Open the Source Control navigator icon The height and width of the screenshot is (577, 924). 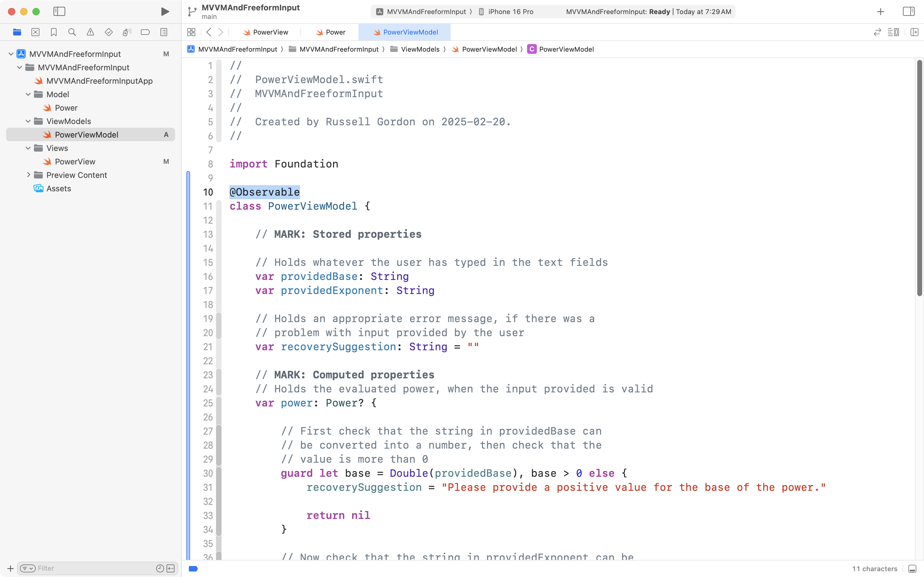(35, 32)
